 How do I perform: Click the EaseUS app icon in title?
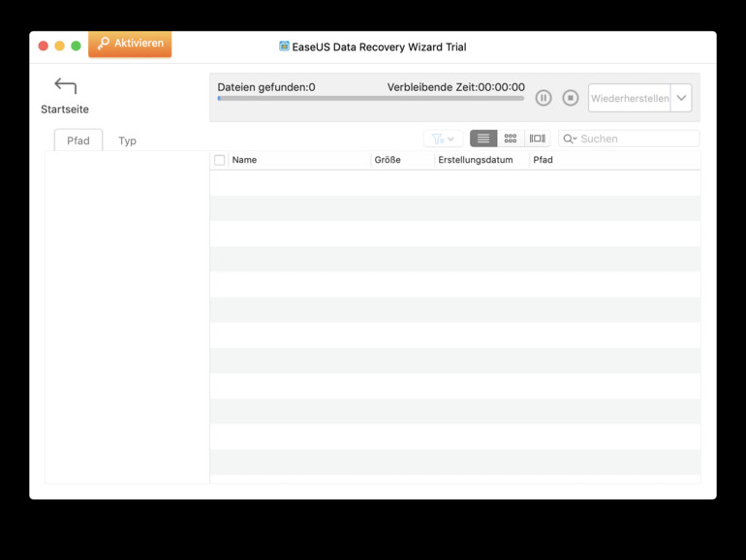click(284, 47)
